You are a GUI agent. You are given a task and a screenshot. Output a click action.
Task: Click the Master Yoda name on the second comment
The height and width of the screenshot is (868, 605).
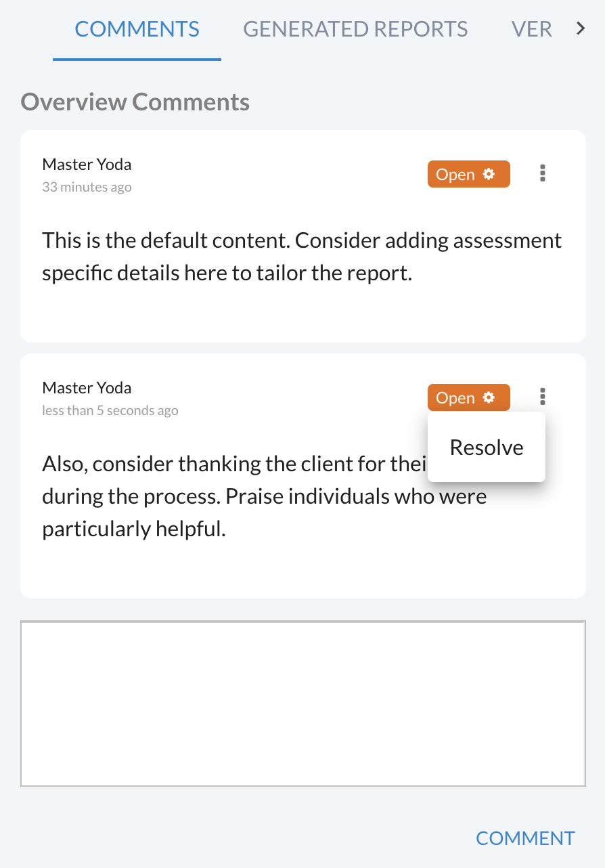click(87, 387)
